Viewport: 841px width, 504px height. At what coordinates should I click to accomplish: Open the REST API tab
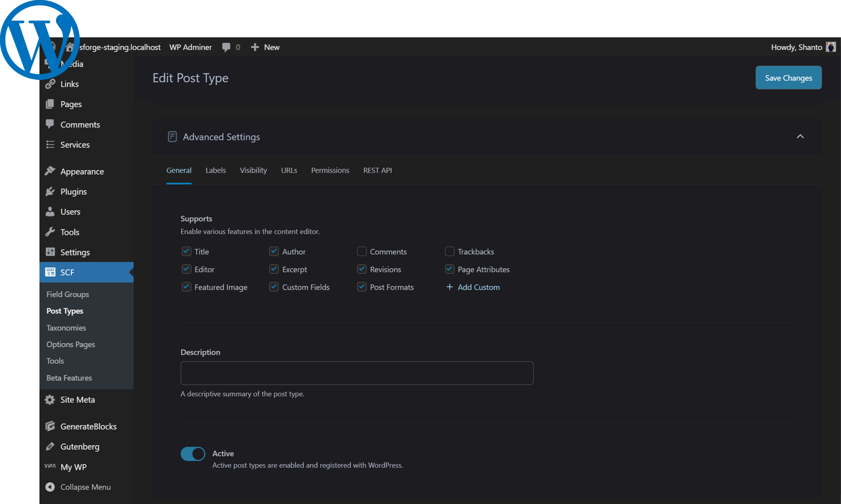click(378, 170)
